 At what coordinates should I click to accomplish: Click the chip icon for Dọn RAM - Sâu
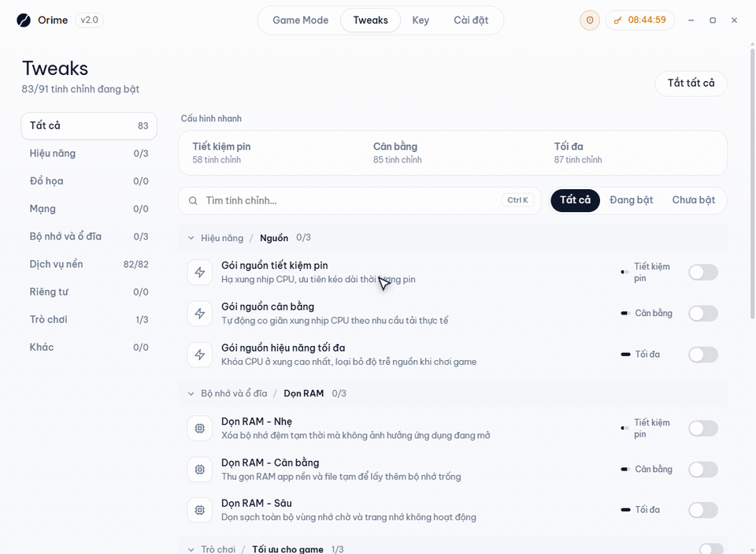(x=199, y=510)
